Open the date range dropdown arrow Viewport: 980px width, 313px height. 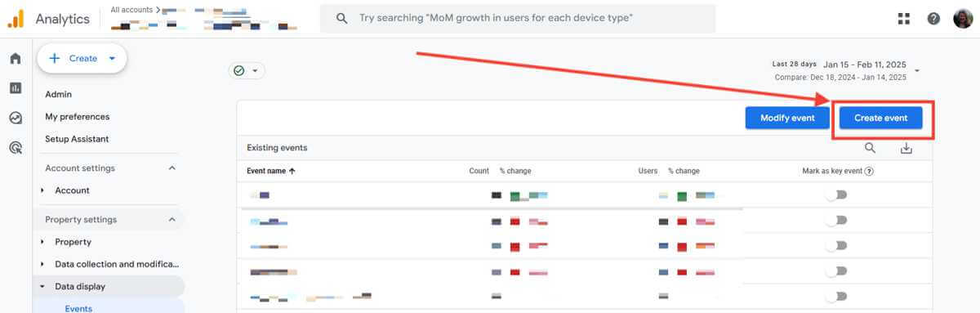tap(917, 70)
